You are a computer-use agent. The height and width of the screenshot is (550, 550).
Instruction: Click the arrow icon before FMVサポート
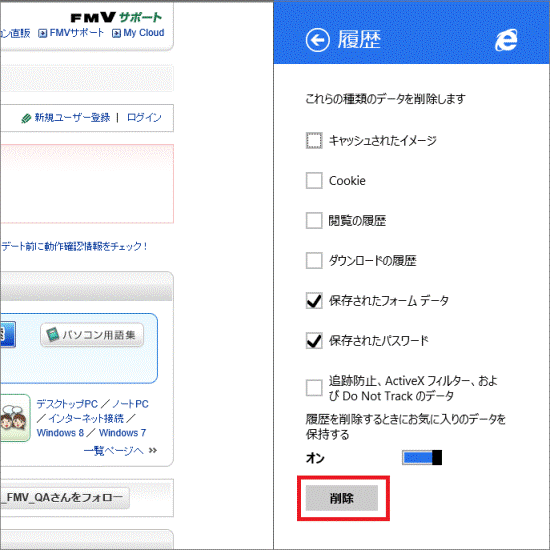coord(42,33)
